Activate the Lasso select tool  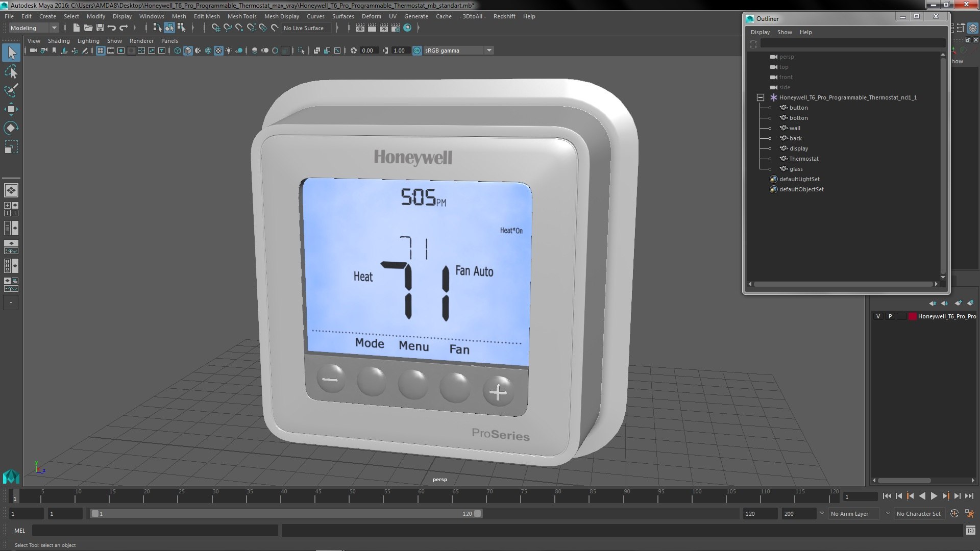point(11,72)
